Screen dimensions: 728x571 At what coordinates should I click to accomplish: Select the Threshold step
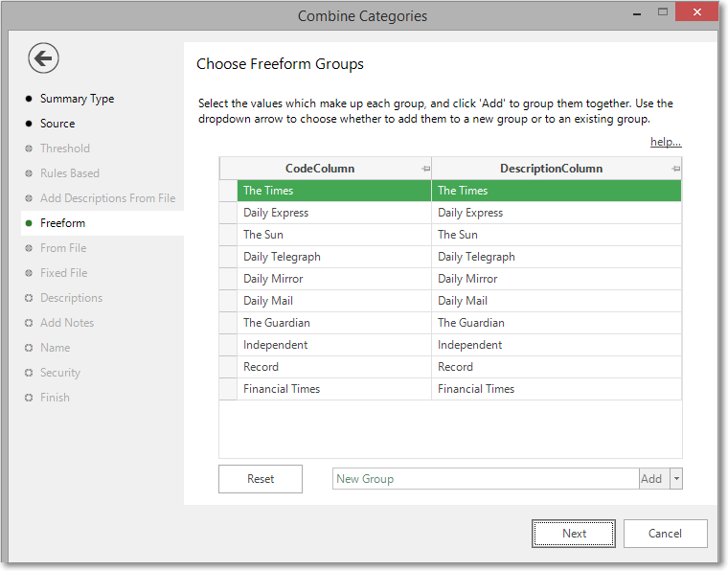[x=65, y=148]
